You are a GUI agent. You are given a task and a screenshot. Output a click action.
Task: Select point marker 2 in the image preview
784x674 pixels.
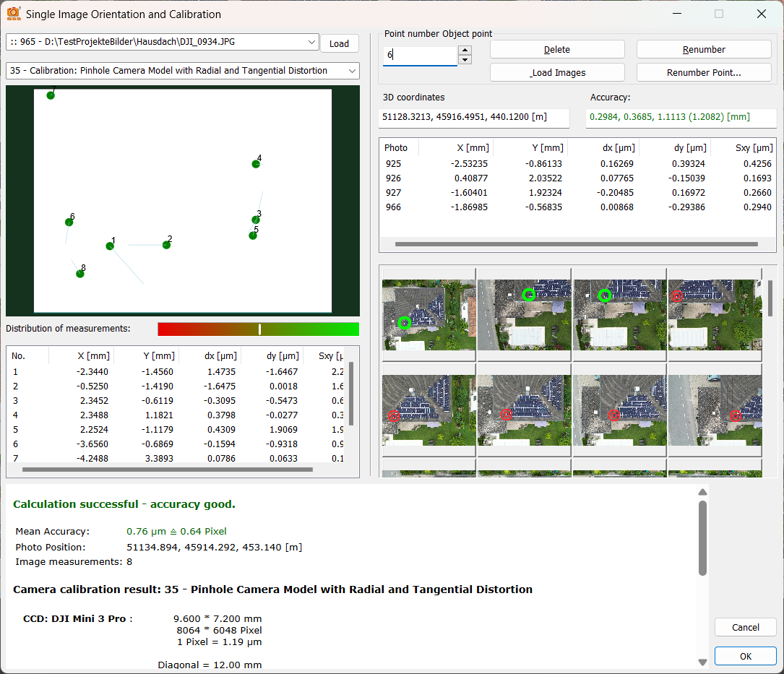(x=166, y=245)
